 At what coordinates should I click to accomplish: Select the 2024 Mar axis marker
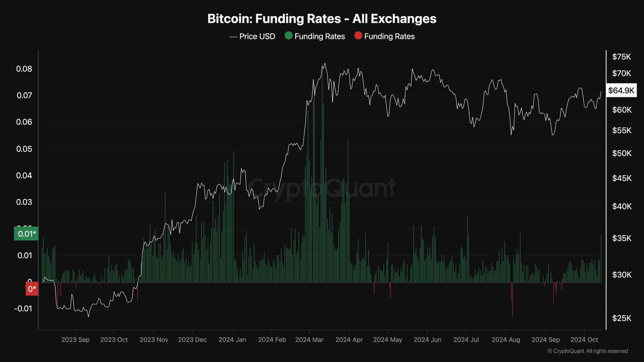(x=309, y=340)
